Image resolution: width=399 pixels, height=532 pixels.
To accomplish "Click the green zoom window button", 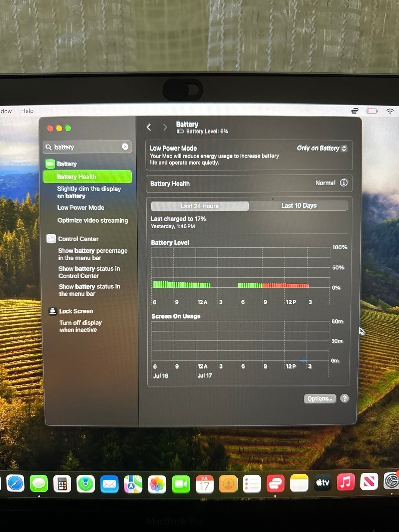I will pyautogui.click(x=68, y=128).
